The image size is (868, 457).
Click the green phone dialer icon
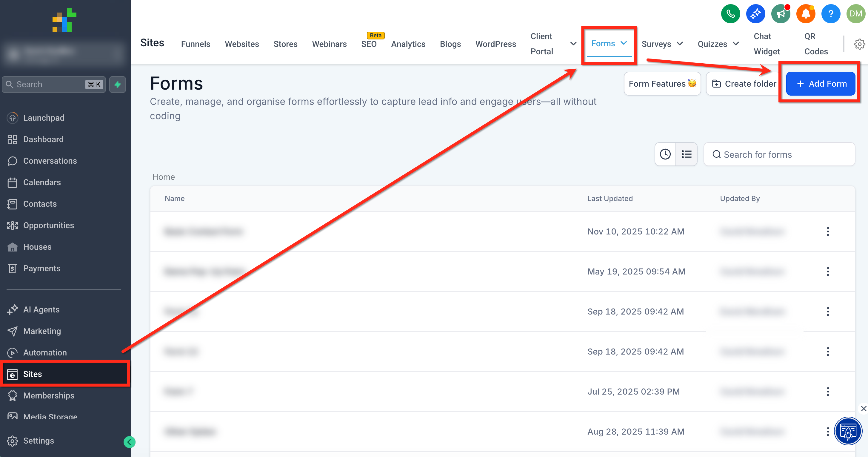click(730, 14)
